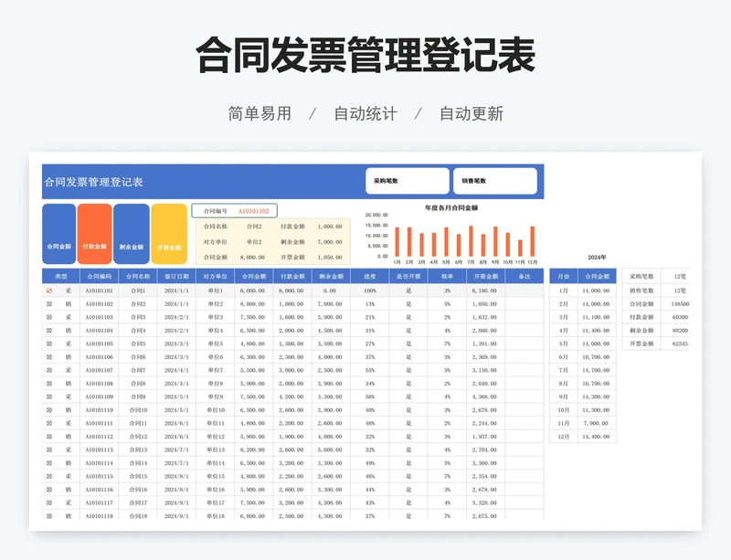Click the 12月 bar in the chart
The width and height of the screenshot is (731, 560).
click(x=533, y=241)
